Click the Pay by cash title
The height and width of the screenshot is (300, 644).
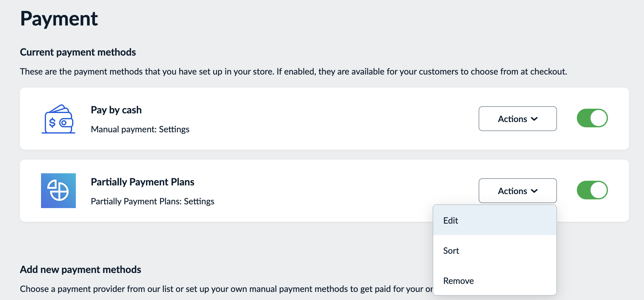pyautogui.click(x=116, y=110)
